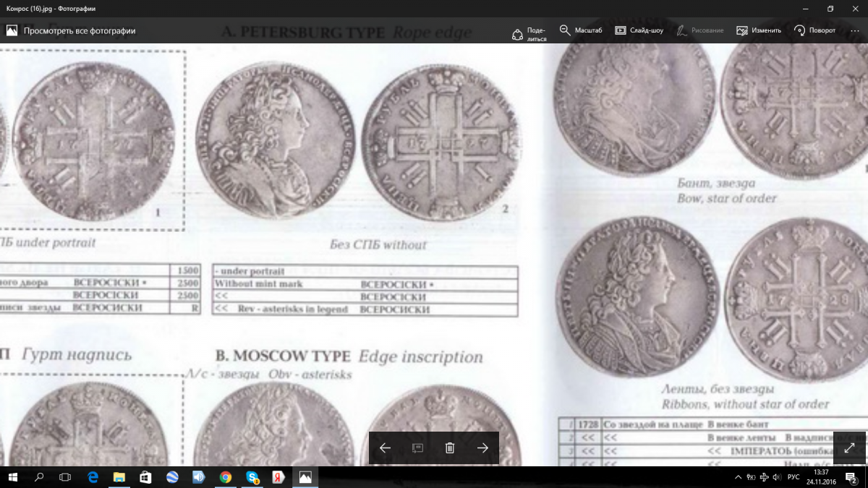This screenshot has width=868, height=488.
Task: Open the battery status tray icon
Action: tap(752, 477)
